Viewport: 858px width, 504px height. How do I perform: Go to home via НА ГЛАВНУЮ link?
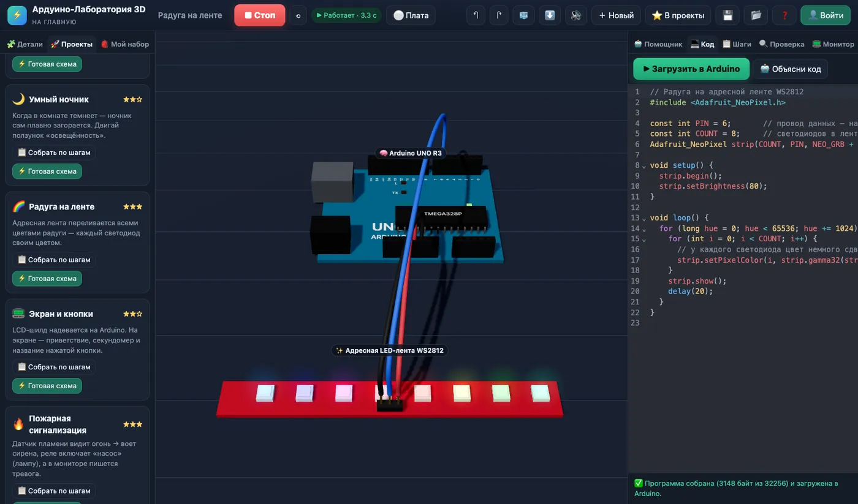click(x=55, y=22)
